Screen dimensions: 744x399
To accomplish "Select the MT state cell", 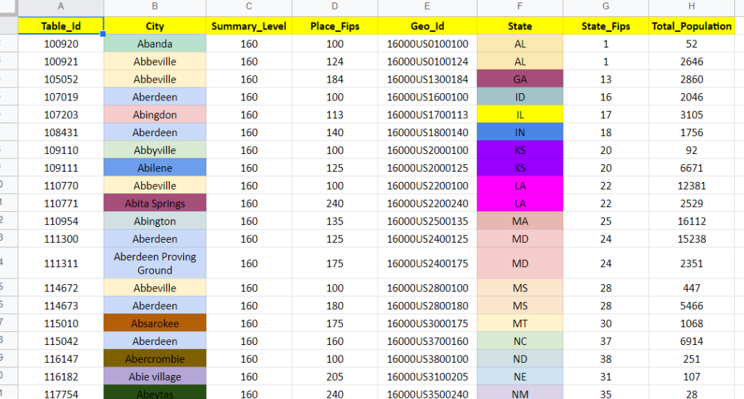I will tap(520, 324).
